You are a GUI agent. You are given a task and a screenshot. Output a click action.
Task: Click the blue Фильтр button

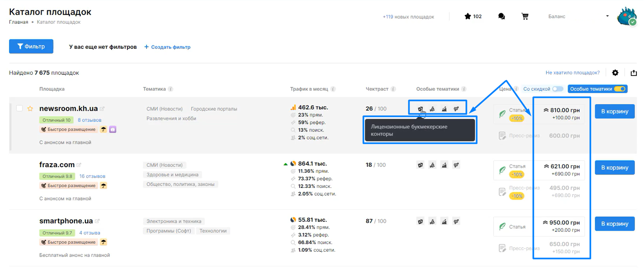click(x=31, y=46)
